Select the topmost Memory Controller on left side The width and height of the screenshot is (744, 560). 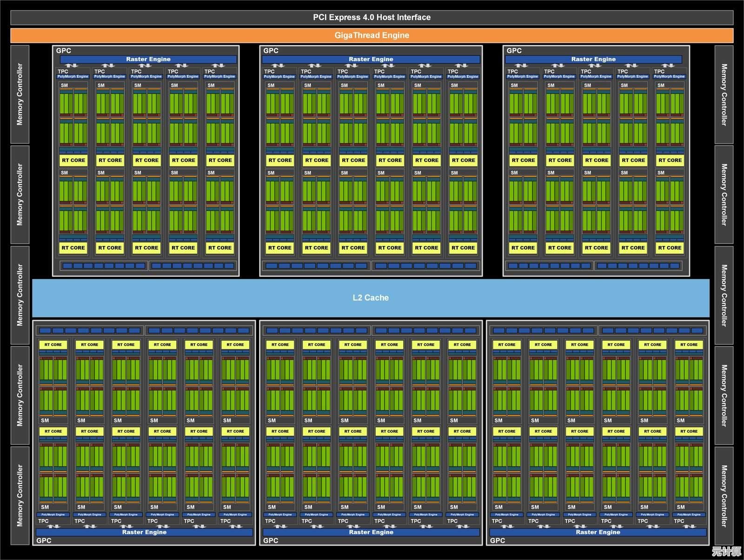click(x=20, y=94)
